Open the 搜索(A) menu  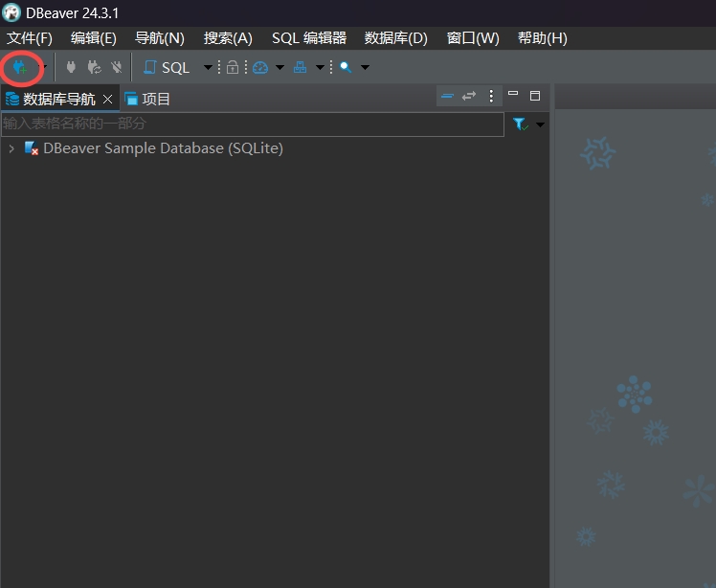tap(228, 38)
